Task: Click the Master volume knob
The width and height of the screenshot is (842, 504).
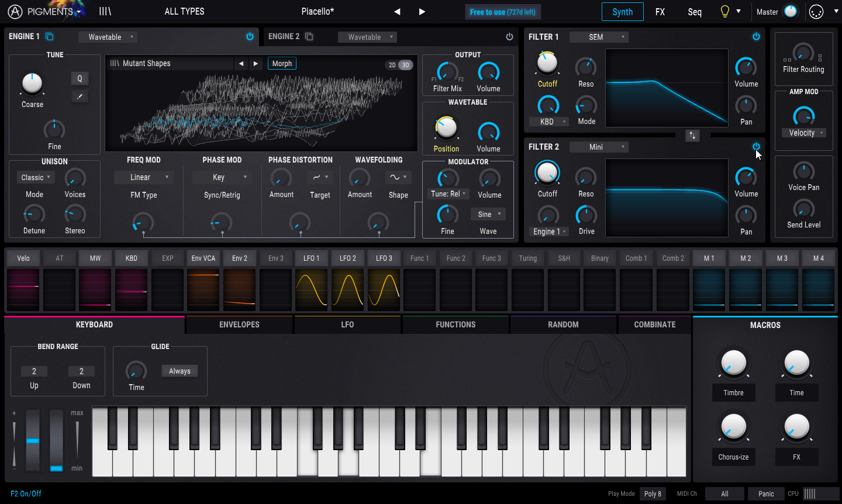Action: point(791,11)
